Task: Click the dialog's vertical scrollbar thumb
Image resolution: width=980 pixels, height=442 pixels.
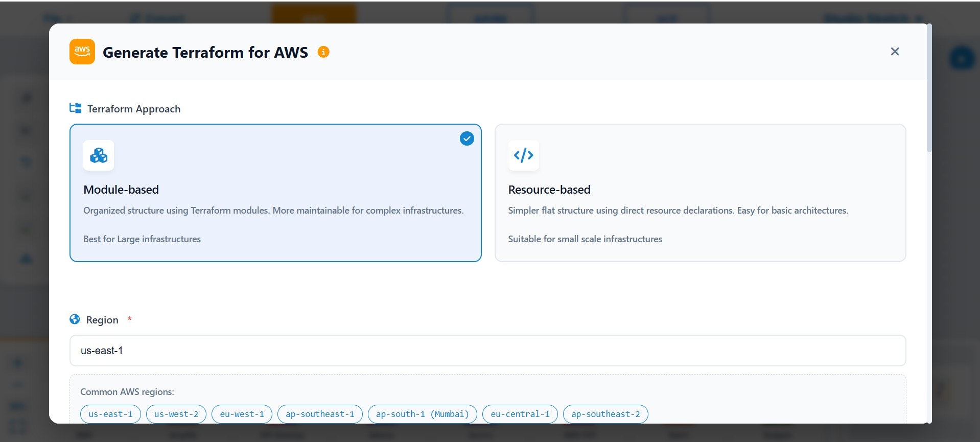Action: 929,88
